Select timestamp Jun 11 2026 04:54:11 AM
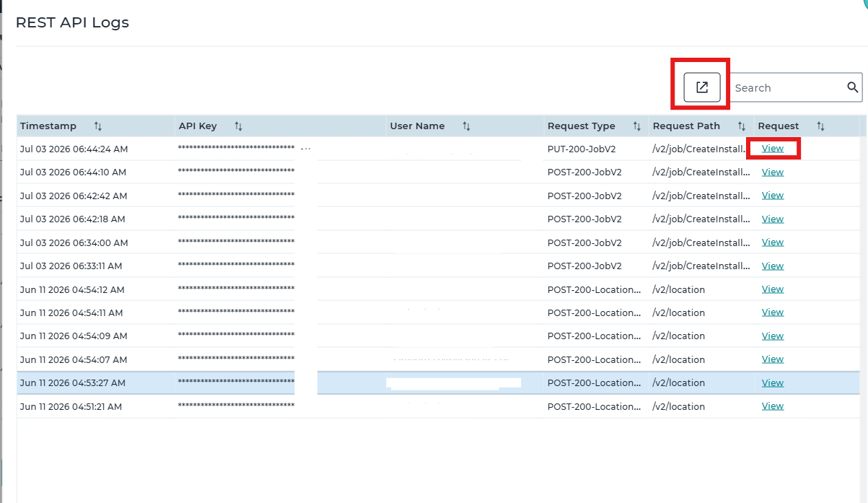 71,312
